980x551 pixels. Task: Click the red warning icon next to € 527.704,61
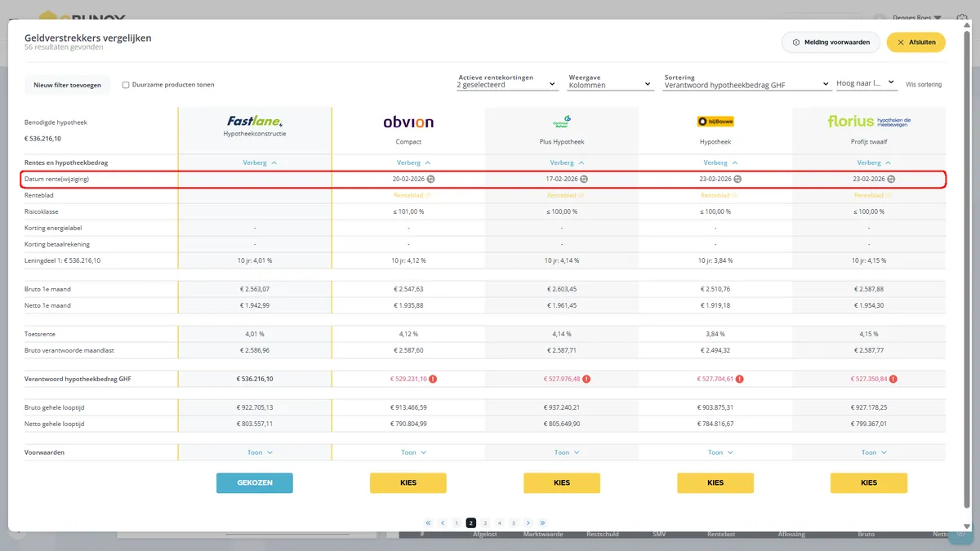[x=740, y=379]
